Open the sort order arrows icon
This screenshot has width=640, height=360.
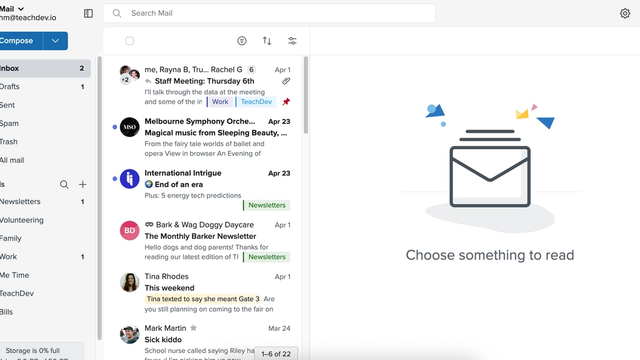pyautogui.click(x=267, y=41)
